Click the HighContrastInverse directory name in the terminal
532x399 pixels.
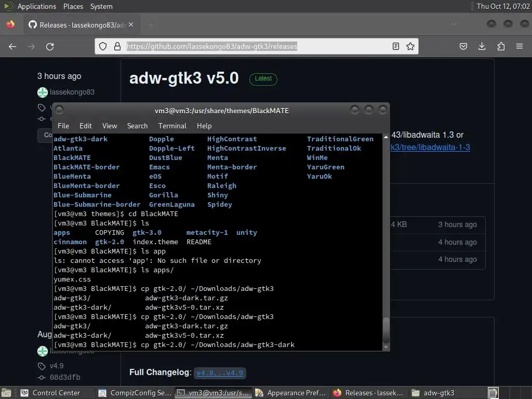coord(247,148)
